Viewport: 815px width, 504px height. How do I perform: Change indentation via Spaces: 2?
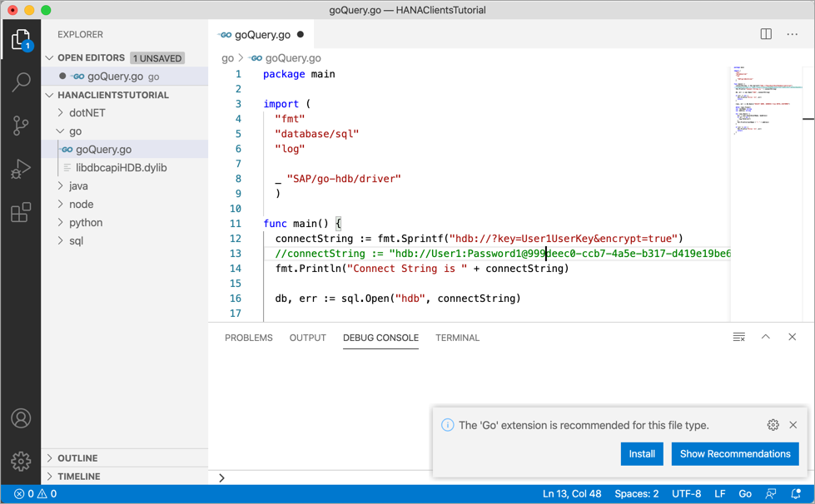(x=636, y=494)
